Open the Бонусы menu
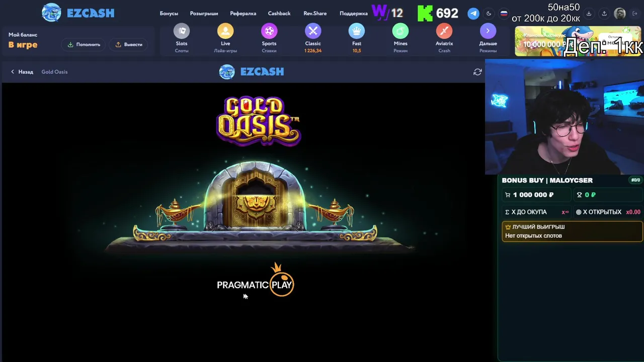Image resolution: width=644 pixels, height=362 pixels. 169,14
